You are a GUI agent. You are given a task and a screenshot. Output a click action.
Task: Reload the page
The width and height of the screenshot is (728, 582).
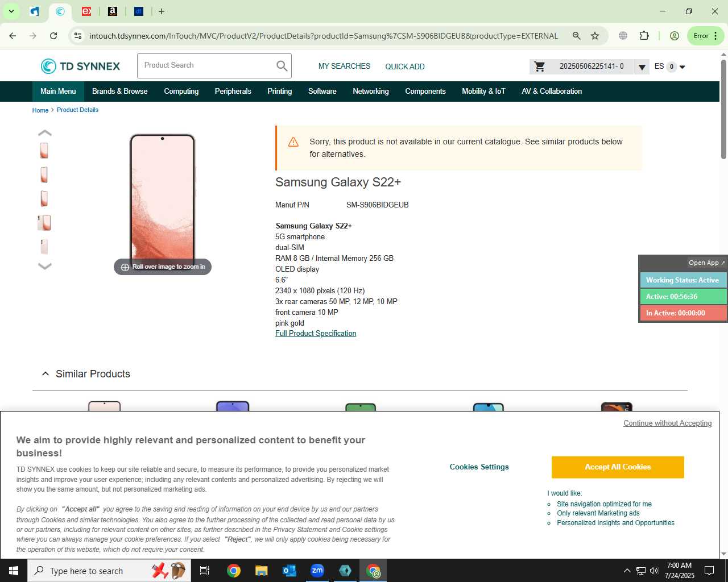coord(53,36)
